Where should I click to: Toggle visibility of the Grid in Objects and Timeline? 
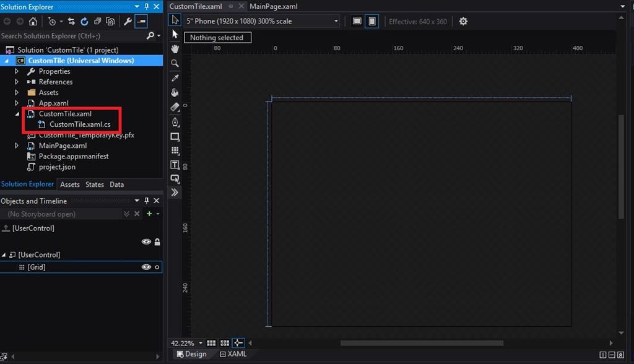146,267
